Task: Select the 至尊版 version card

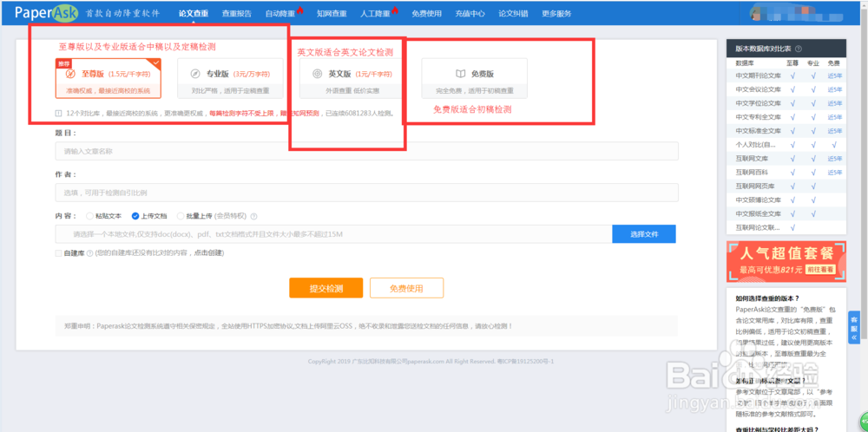Action: click(108, 78)
